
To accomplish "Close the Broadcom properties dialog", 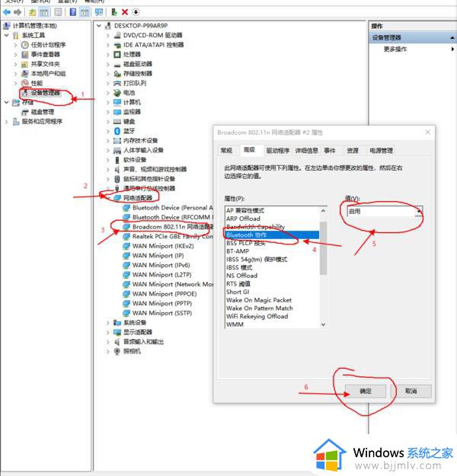I will [x=427, y=133].
